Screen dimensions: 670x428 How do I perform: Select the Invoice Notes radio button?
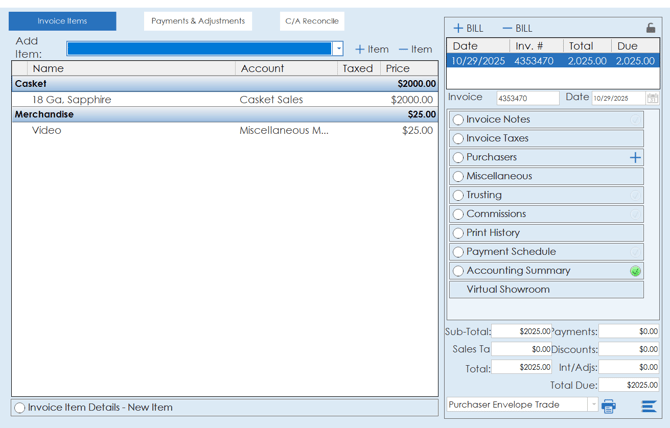(458, 120)
